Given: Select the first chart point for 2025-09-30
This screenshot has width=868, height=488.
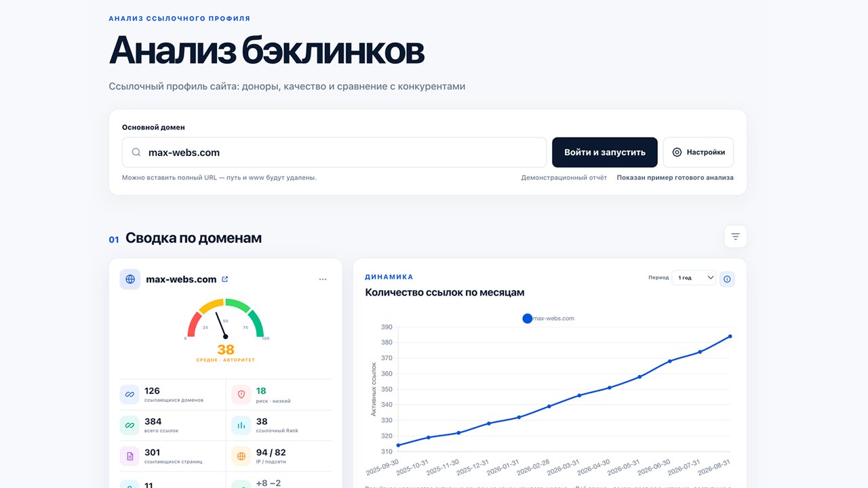Looking at the screenshot, I should point(398,445).
